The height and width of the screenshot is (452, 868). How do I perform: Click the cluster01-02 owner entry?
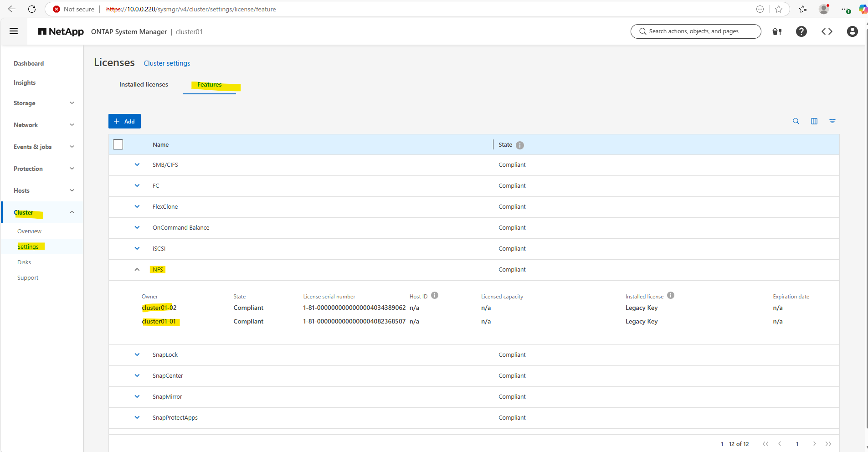click(x=159, y=308)
